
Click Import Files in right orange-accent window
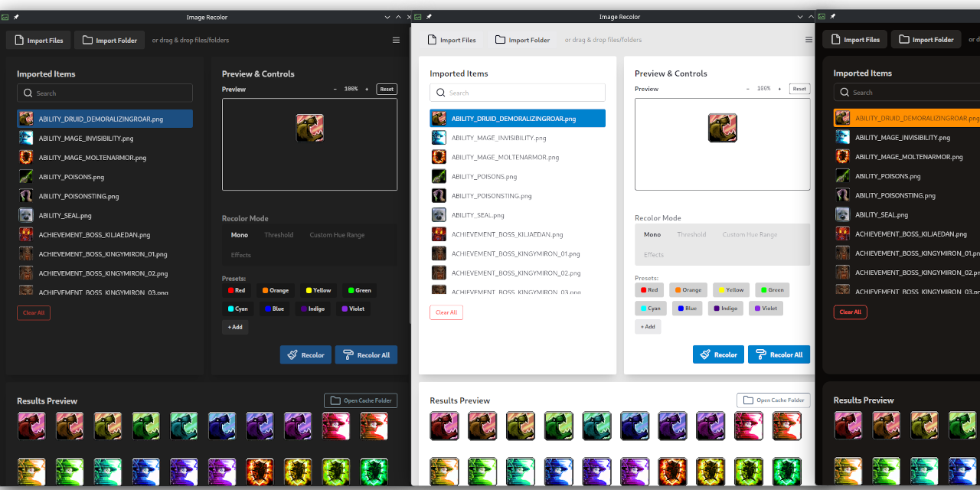[855, 39]
